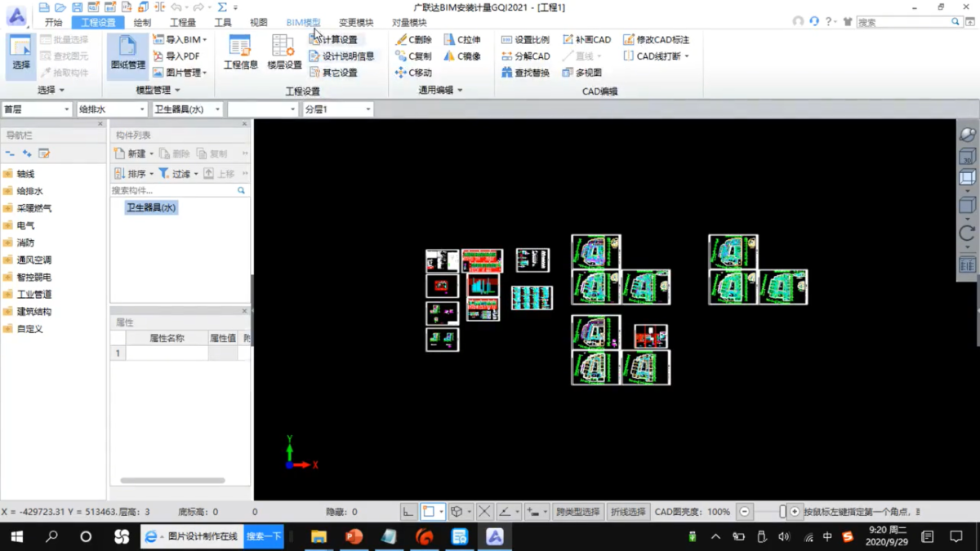980x551 pixels.
Task: Click the sum Σ icon in title bar
Action: (x=221, y=7)
